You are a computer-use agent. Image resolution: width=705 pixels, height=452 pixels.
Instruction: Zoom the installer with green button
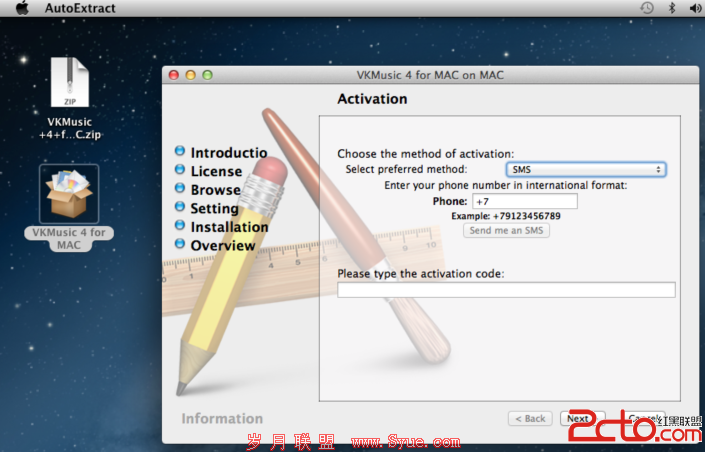(x=207, y=75)
